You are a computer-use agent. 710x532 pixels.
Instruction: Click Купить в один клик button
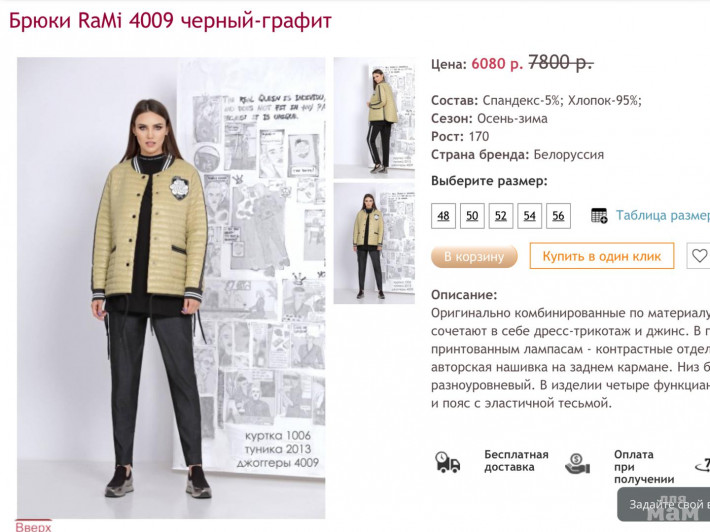point(602,256)
